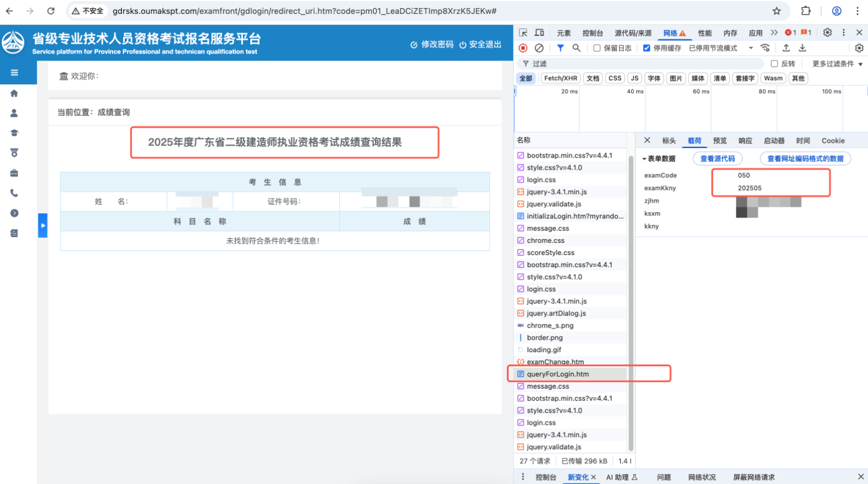Open DevTools network search magnifier
The width and height of the screenshot is (868, 484).
pos(577,48)
